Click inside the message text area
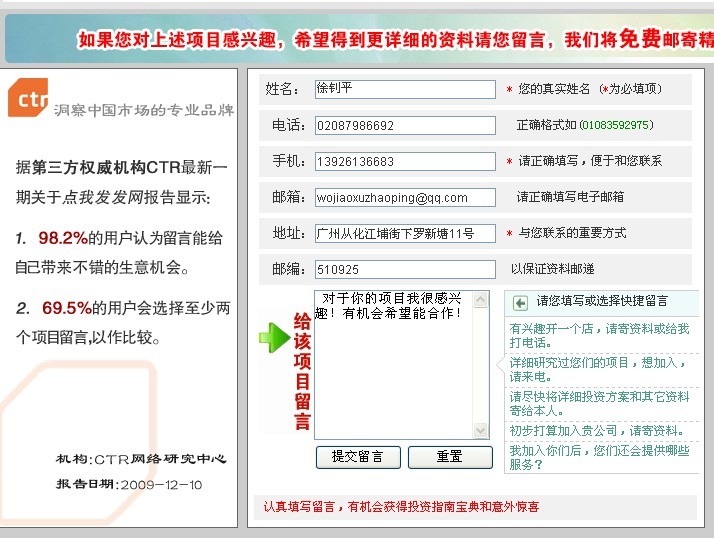This screenshot has height=538, width=714. tap(394, 365)
